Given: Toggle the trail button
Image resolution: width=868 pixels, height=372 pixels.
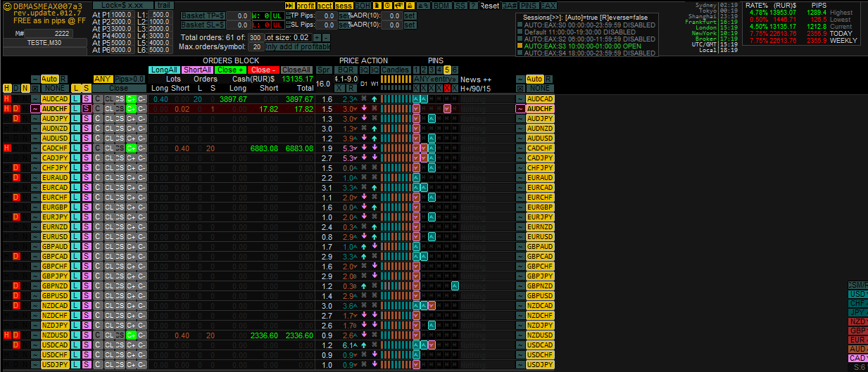Looking at the screenshot, I should [163, 6].
